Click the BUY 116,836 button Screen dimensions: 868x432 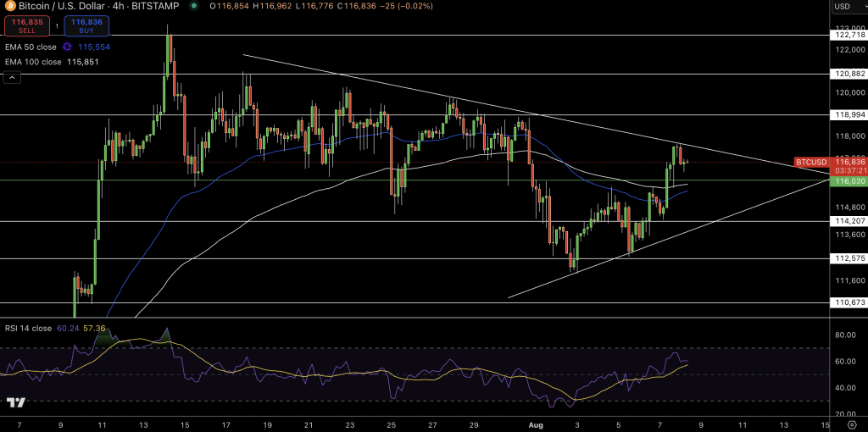coord(86,26)
